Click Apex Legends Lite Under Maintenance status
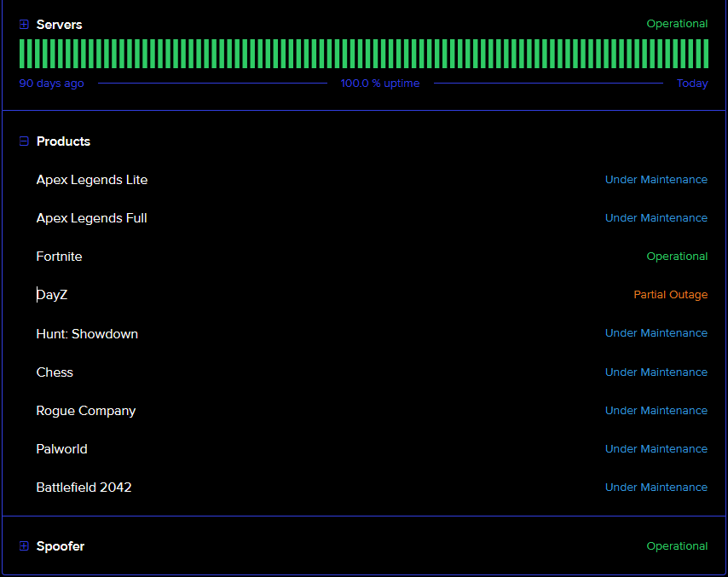The height and width of the screenshot is (577, 728). 656,180
